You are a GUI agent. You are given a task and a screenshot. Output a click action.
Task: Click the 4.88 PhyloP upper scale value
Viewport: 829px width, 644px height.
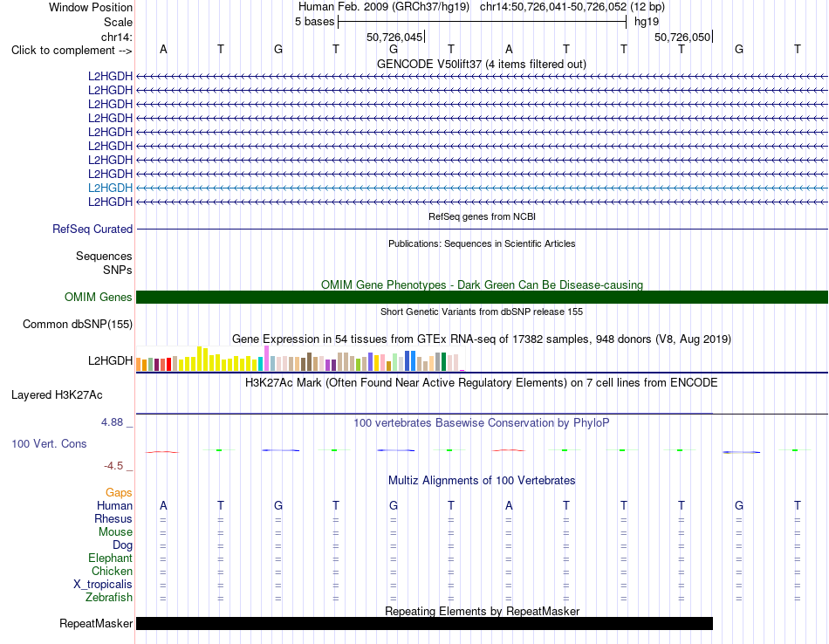112,422
